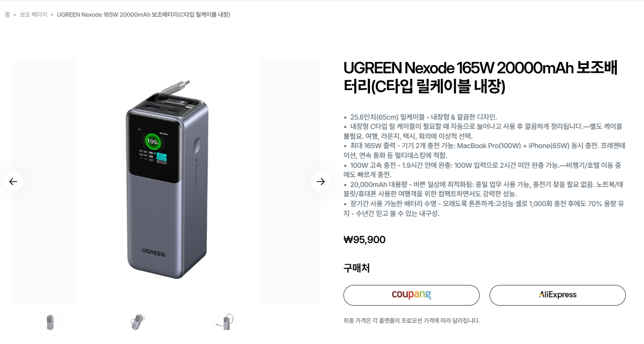Select the tilted power bank thumbnail
This screenshot has width=644, height=344.
coord(137,322)
